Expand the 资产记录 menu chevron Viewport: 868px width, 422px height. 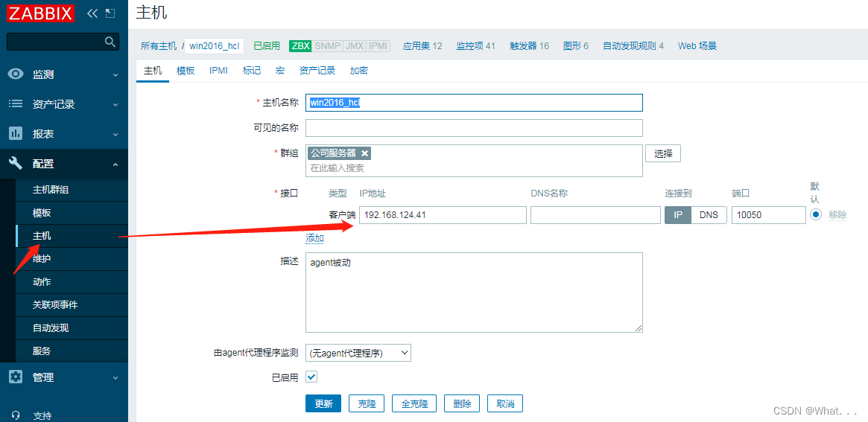tap(115, 104)
